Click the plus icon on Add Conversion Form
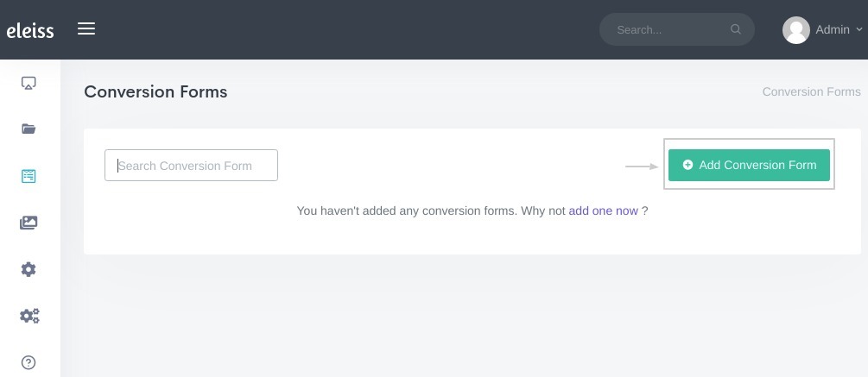The width and height of the screenshot is (868, 377). tap(687, 165)
